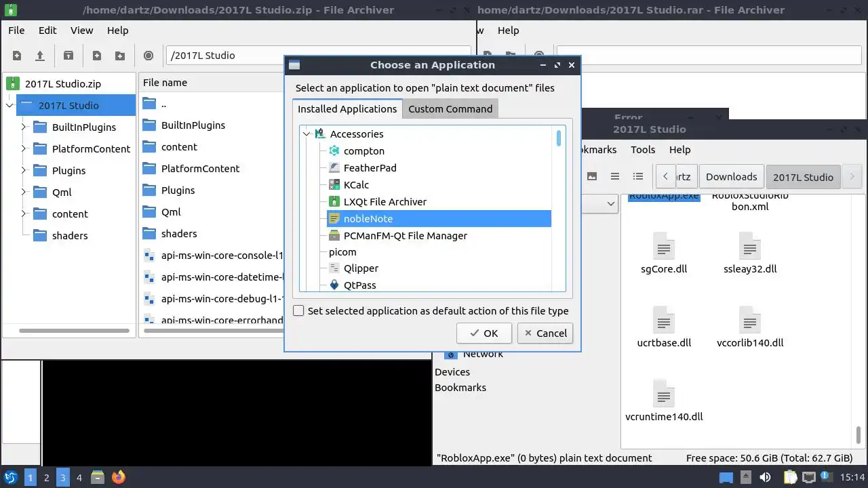Click the File name column header
The image size is (868, 488).
click(211, 83)
